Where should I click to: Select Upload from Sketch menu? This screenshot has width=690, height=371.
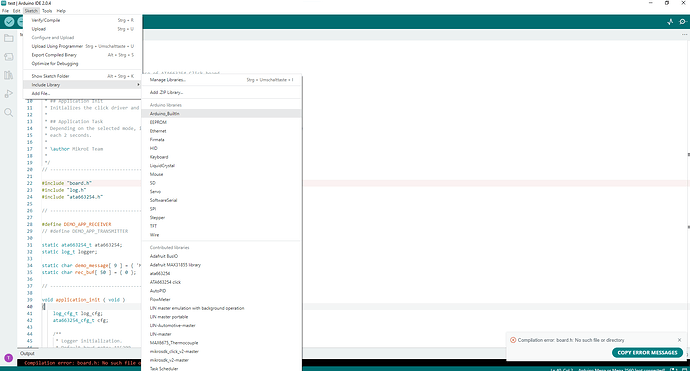(x=82, y=29)
